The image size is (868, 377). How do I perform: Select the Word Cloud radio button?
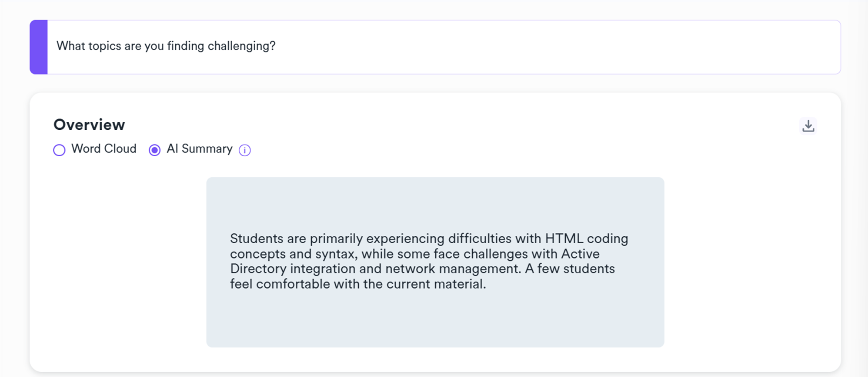tap(59, 150)
